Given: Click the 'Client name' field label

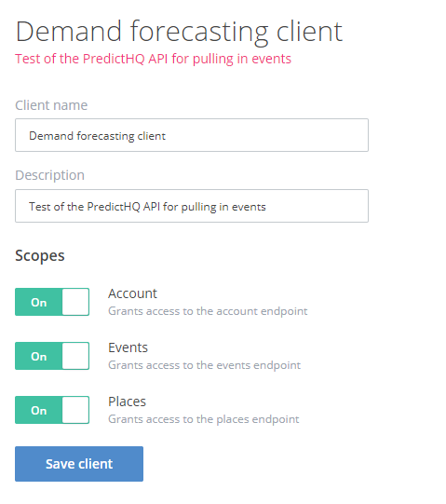Looking at the screenshot, I should [51, 105].
